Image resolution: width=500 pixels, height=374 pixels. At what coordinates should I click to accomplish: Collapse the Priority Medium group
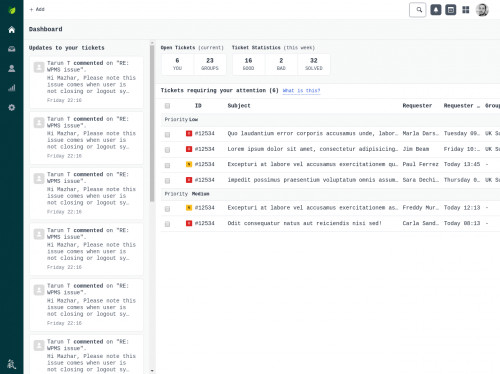click(187, 194)
